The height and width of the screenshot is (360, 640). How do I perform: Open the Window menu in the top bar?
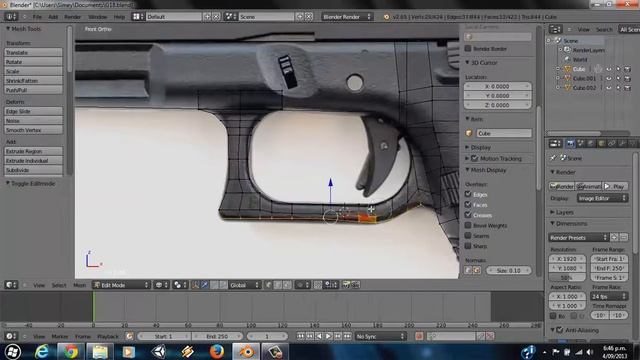(98, 17)
